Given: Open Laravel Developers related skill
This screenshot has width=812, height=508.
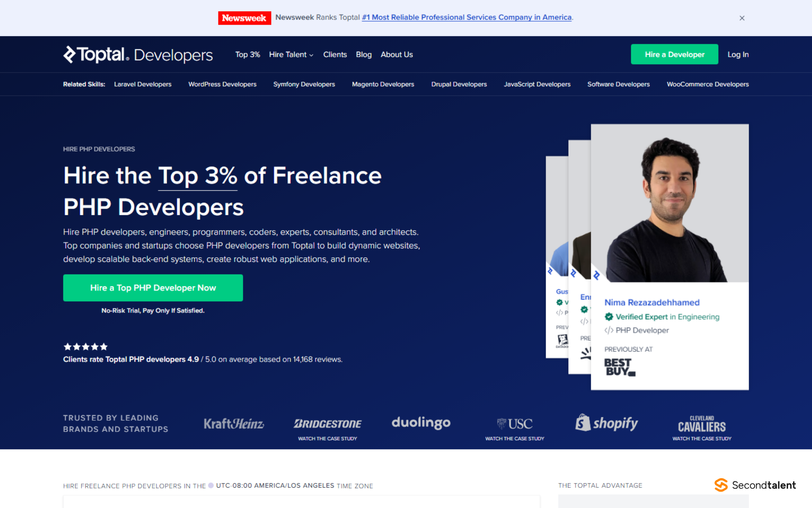Looking at the screenshot, I should [143, 84].
